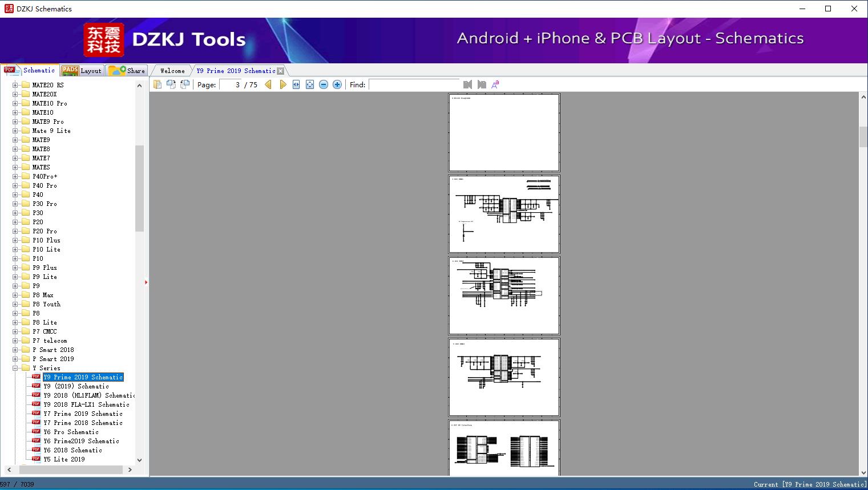Go to the next page with the right arrow
Screen dimensions: 868x490
tap(282, 84)
